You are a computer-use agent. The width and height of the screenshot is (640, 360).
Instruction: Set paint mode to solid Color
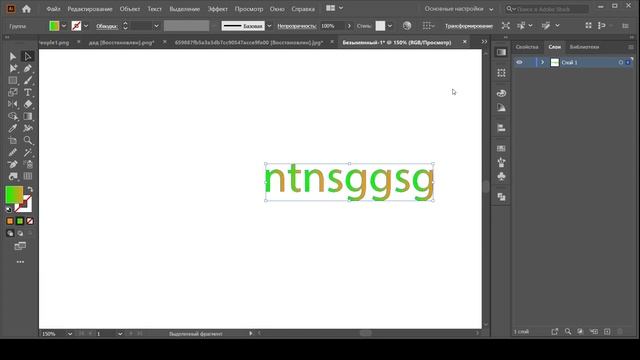point(10,221)
